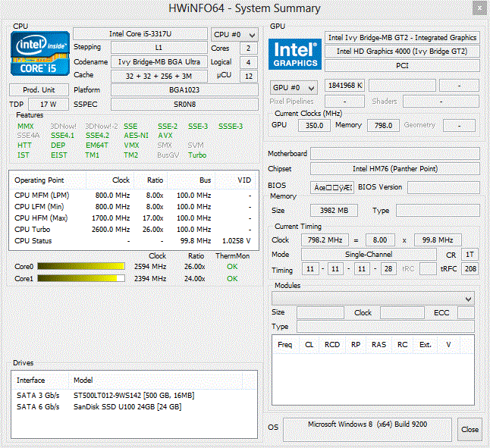490x448 pixels.
Task: Click the AVX feature label
Action: (165, 136)
